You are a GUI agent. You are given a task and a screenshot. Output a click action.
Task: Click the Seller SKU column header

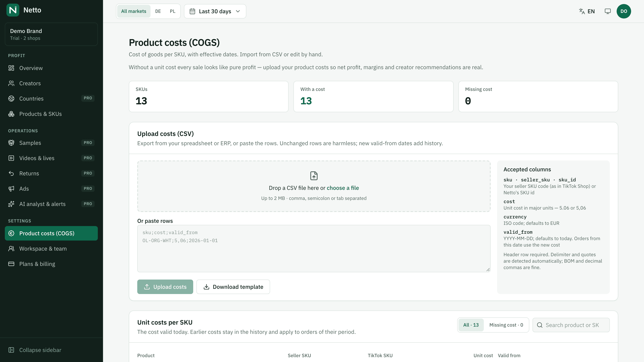[299, 355]
